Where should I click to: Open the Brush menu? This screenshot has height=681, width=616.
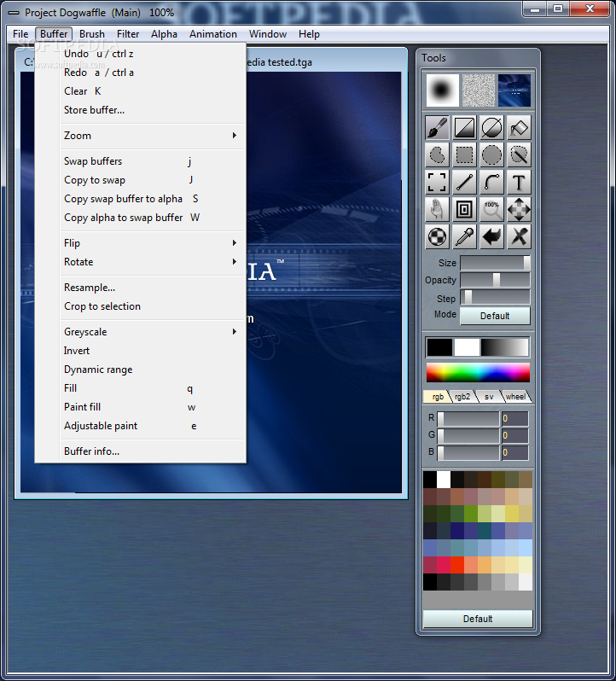[91, 34]
